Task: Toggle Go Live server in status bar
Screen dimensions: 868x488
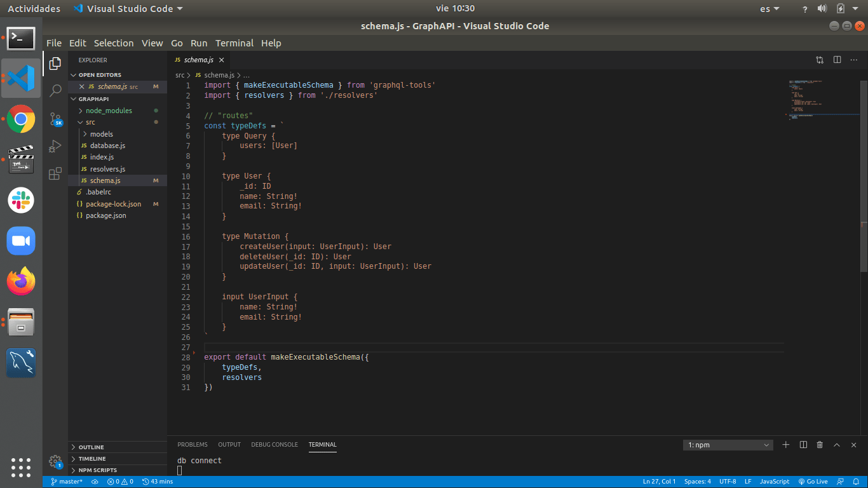Action: [x=813, y=482]
